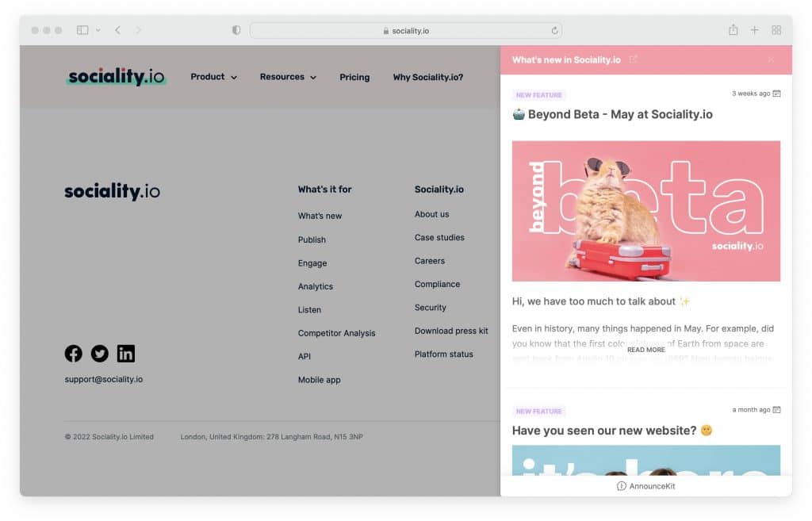The width and height of the screenshot is (812, 521).
Task: Expand the Resources dropdown menu
Action: (288, 77)
